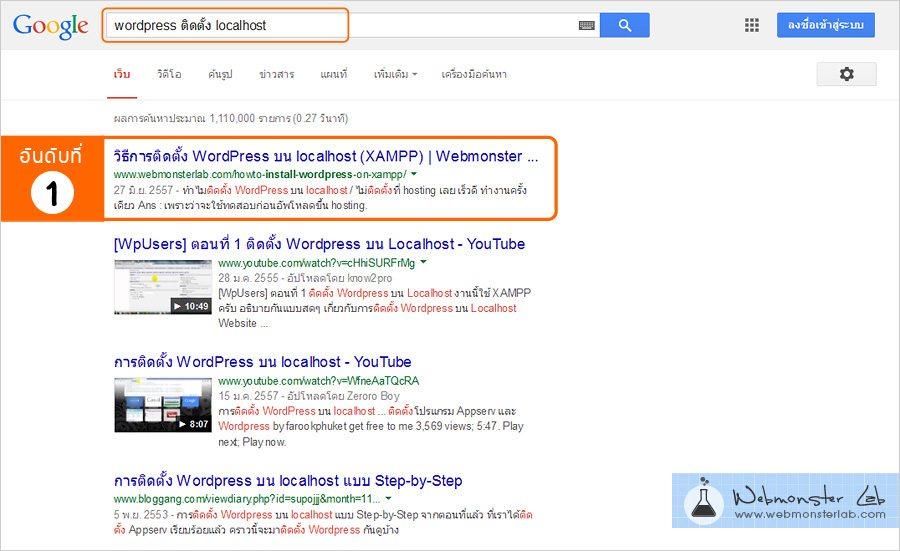Open the on-screen keyboard icon

[587, 26]
